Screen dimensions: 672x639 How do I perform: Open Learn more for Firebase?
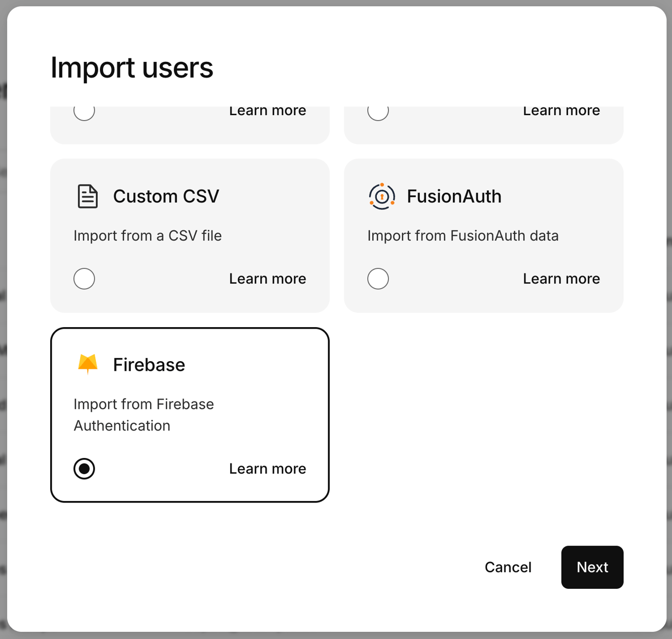point(267,469)
